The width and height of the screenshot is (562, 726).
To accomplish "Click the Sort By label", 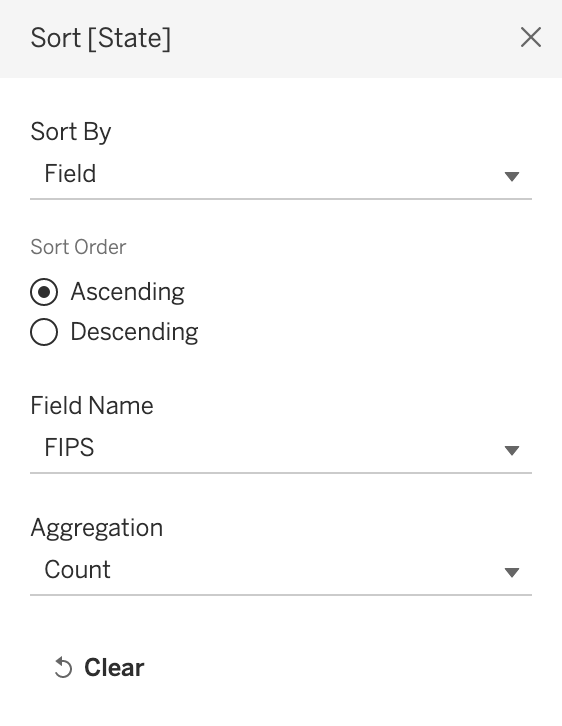I will [x=71, y=132].
